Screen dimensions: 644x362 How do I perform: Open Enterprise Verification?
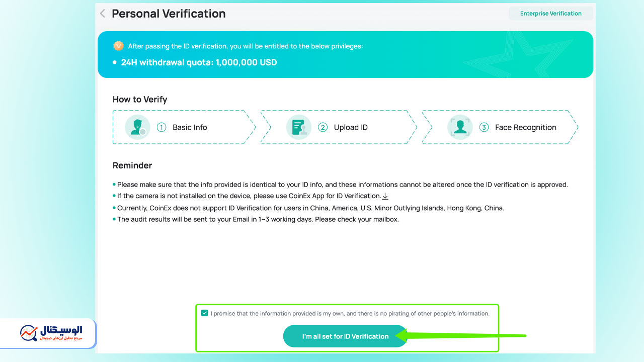pos(550,14)
